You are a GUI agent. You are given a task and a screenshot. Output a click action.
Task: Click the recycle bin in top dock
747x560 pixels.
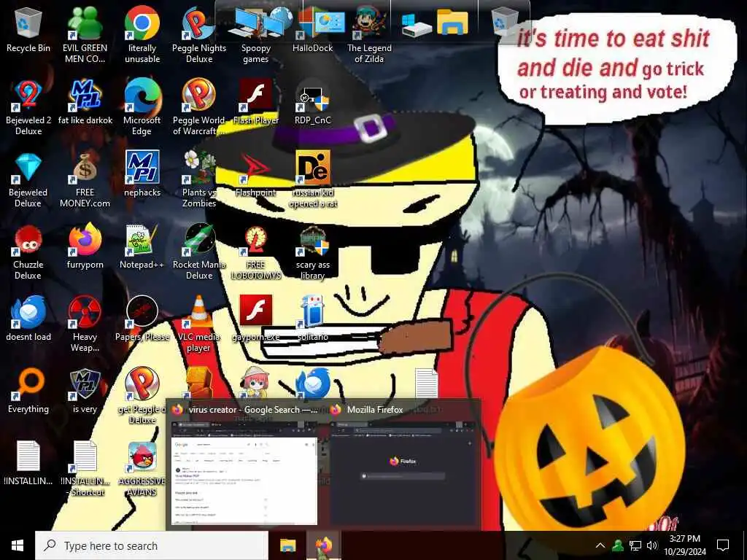pyautogui.click(x=504, y=21)
